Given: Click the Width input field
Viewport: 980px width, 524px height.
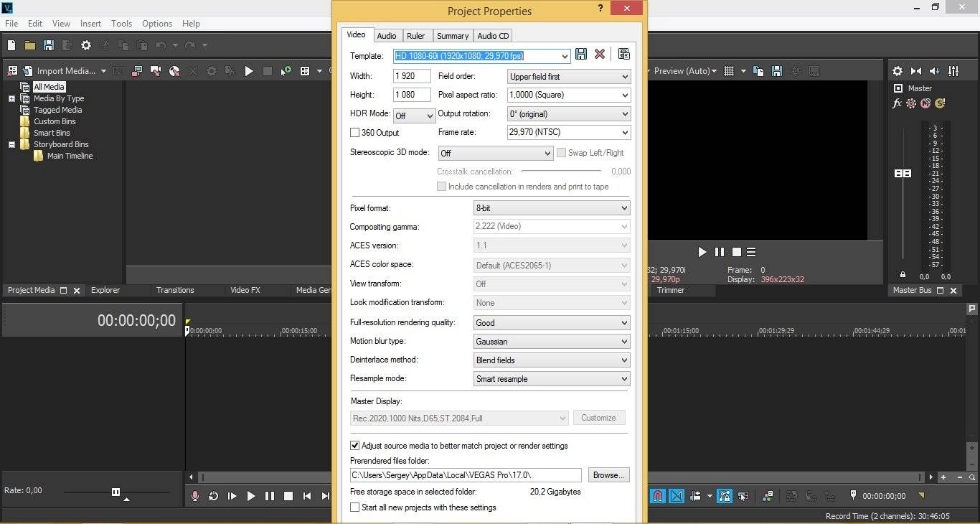Looking at the screenshot, I should click(x=412, y=76).
